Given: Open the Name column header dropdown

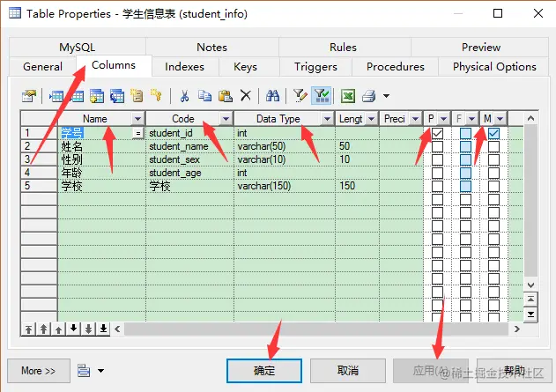Looking at the screenshot, I should pyautogui.click(x=137, y=119).
